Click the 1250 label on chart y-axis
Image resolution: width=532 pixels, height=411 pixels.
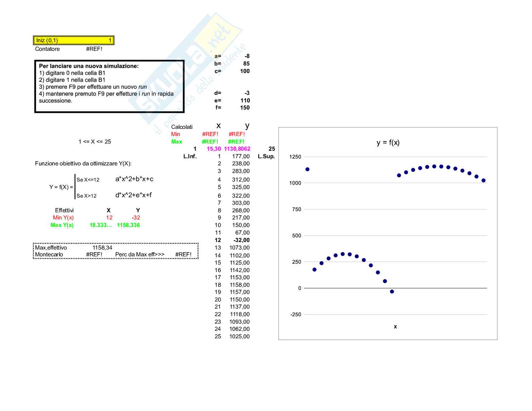[x=295, y=157]
